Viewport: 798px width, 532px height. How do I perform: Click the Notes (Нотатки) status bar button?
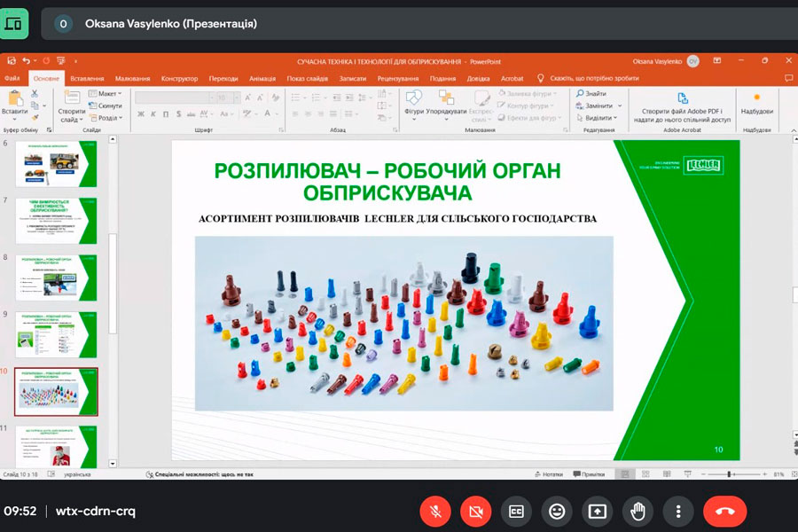548,474
